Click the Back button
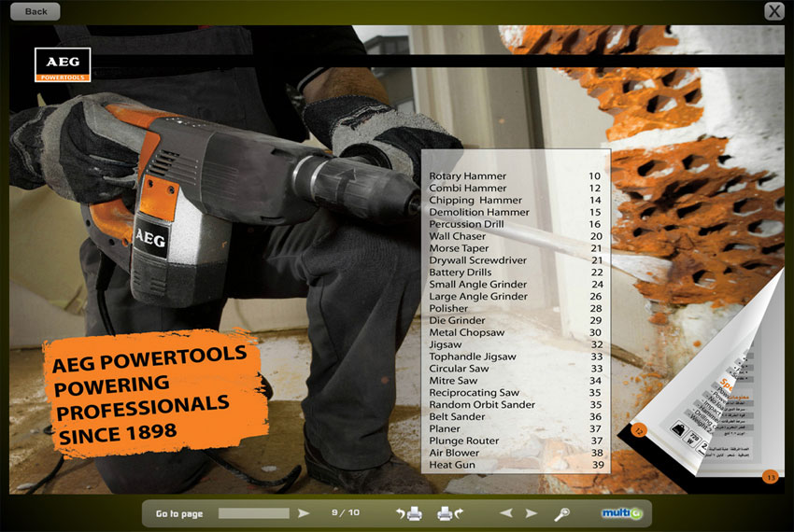794x532 pixels. click(x=35, y=11)
